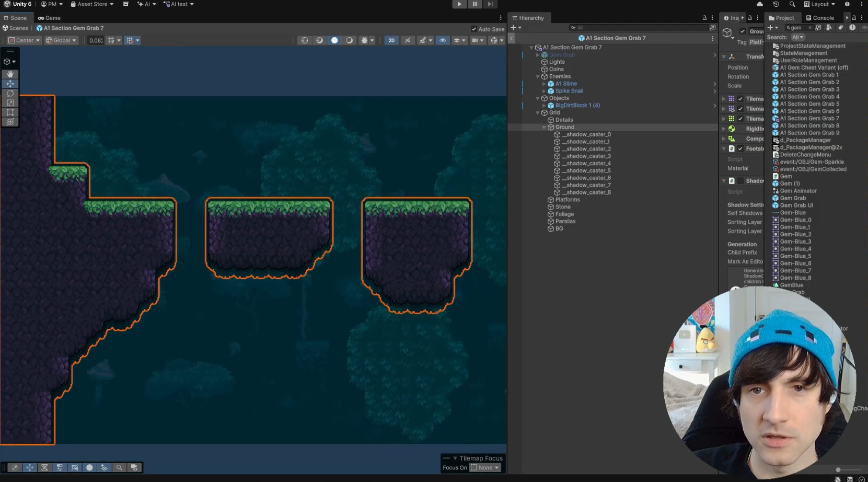This screenshot has width=868, height=482.
Task: Select the Transform tool
Action: coord(10,122)
